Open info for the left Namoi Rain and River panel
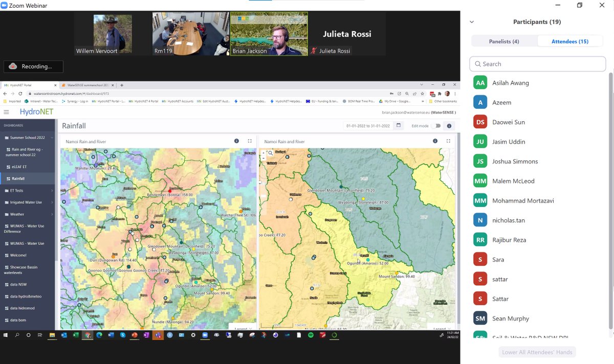 pyautogui.click(x=236, y=141)
